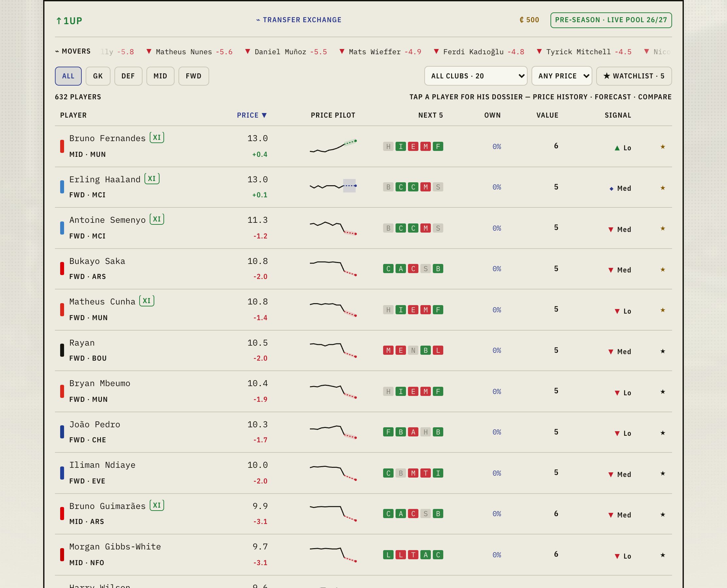Add Bryan Mbeumo to watchlist via star
727x588 pixels.
(663, 392)
